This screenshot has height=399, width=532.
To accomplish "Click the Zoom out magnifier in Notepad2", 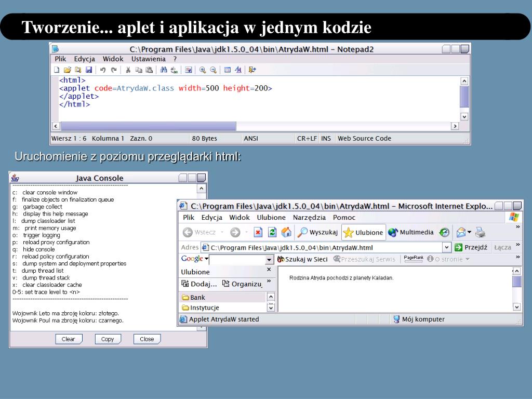I will (213, 70).
